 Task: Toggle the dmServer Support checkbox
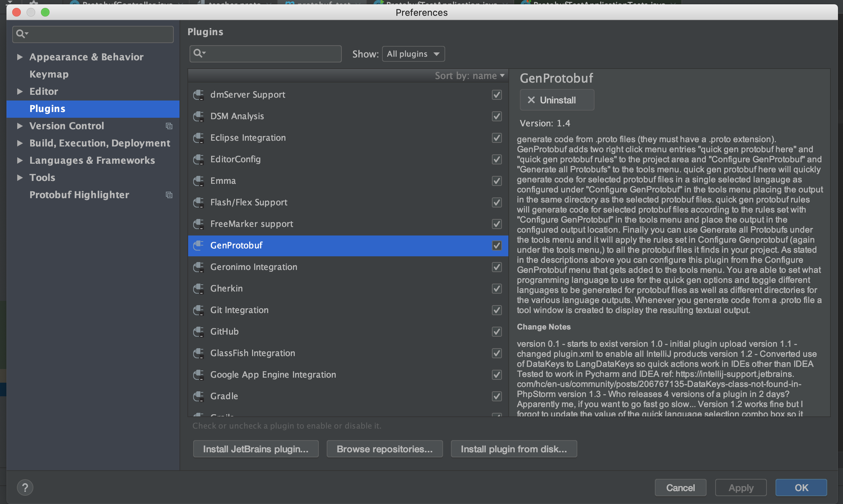(497, 95)
